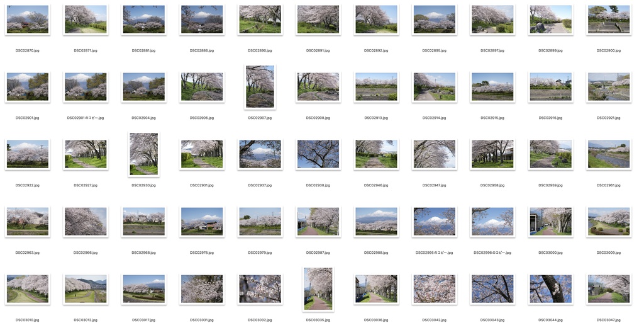Click the DSC03031.jpg file name label
This screenshot has height=330, width=644.
[202, 320]
